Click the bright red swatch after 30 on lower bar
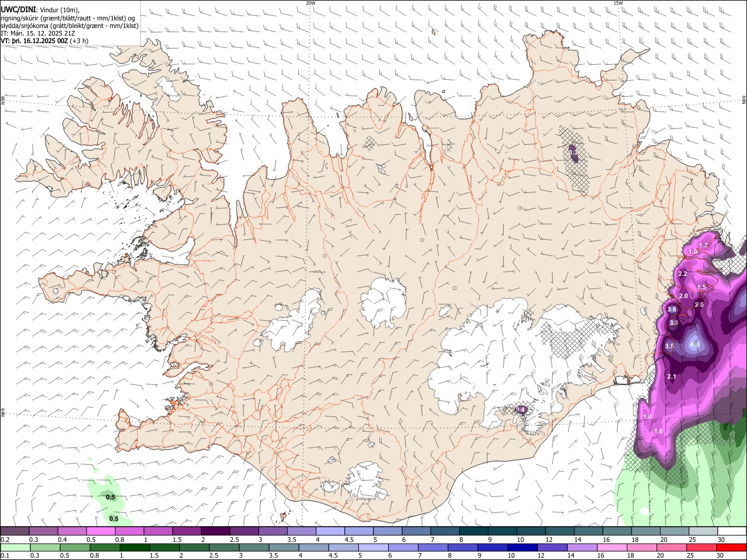Image resolution: width=747 pixels, height=560 pixels. click(732, 547)
